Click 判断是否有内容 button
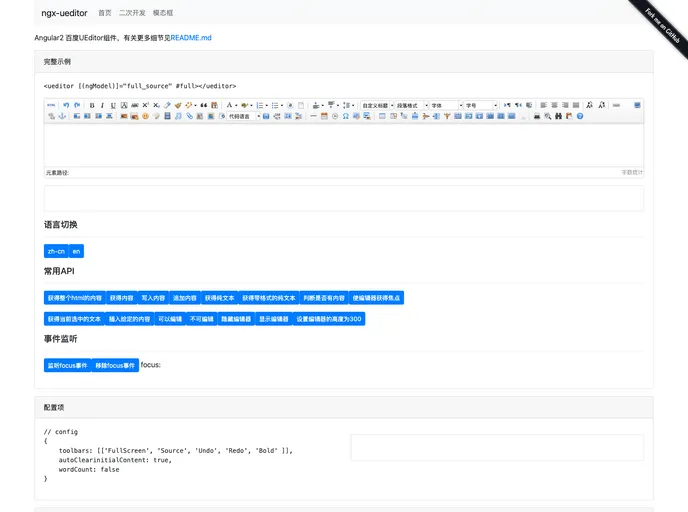The width and height of the screenshot is (688, 512). (x=324, y=298)
